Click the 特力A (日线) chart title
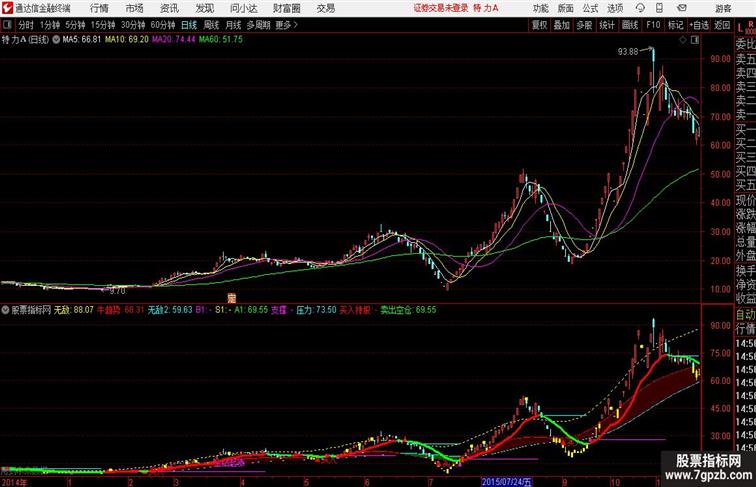Image resolution: width=756 pixels, height=487 pixels. point(25,40)
